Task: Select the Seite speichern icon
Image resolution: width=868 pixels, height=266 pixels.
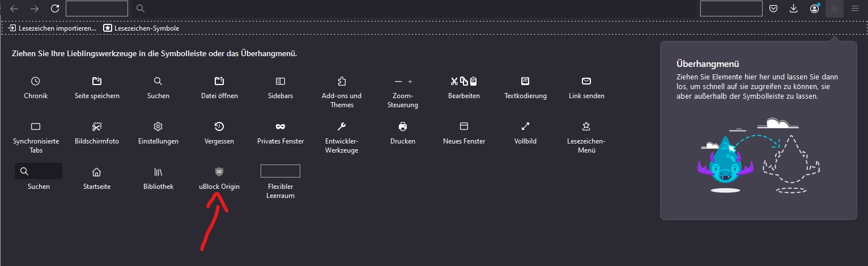Action: tap(97, 81)
